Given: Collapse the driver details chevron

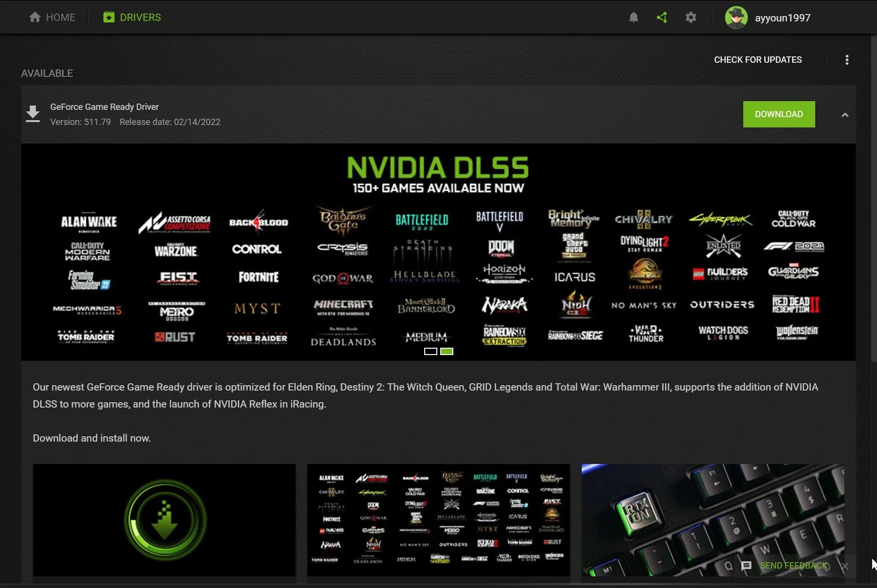Looking at the screenshot, I should [x=845, y=115].
